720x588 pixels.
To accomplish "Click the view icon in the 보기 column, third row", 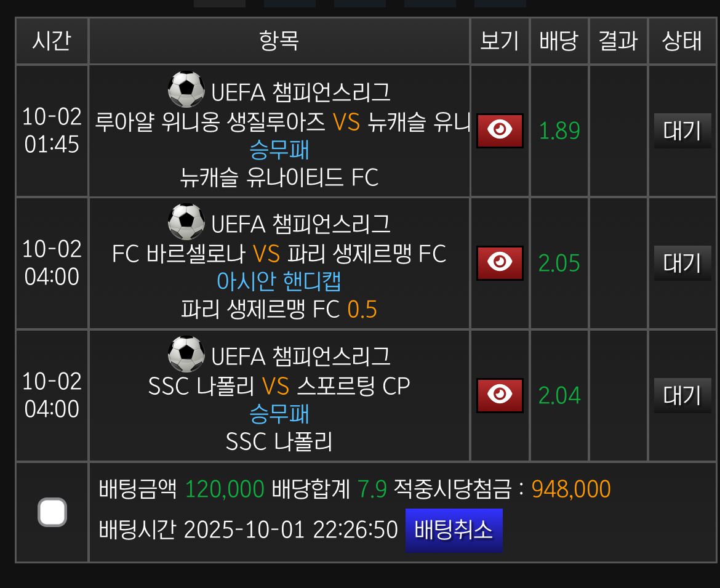I will (x=499, y=395).
